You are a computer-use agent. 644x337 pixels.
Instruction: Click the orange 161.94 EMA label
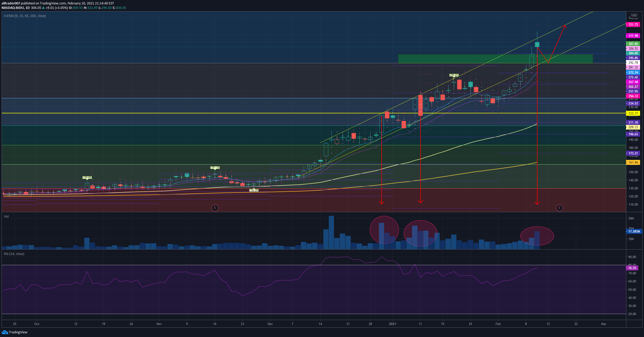(x=633, y=162)
